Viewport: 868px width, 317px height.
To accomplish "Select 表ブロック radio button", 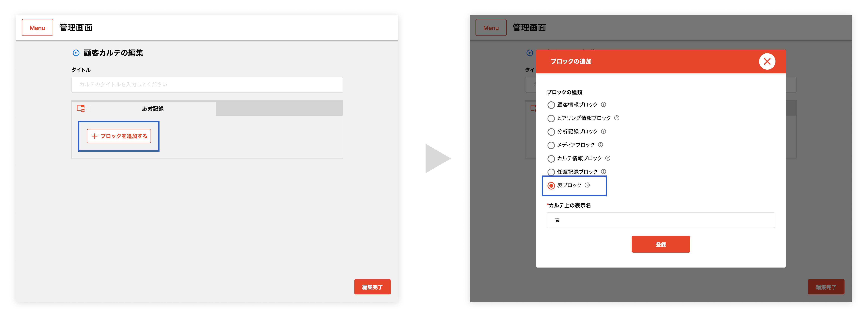I will pos(551,186).
